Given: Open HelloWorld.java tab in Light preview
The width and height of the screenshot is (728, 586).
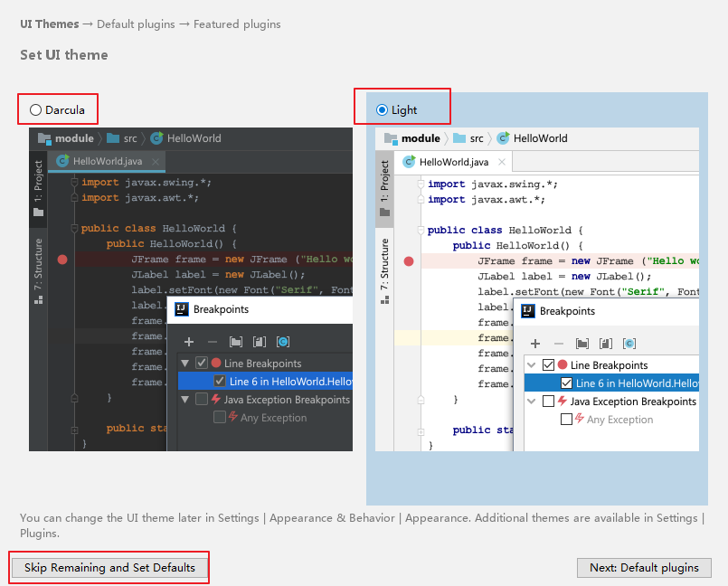Looking at the screenshot, I should [453, 162].
